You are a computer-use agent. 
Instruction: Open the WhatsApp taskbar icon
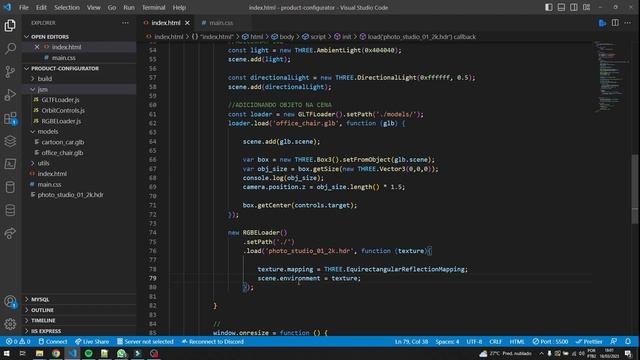tap(121, 353)
